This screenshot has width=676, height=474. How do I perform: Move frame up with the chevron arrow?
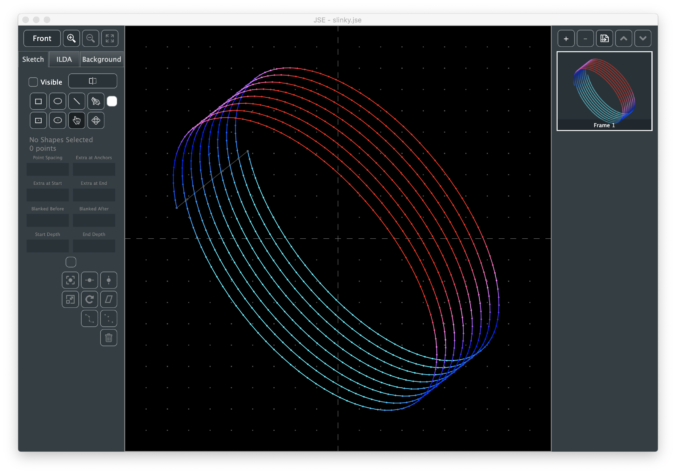(x=623, y=38)
